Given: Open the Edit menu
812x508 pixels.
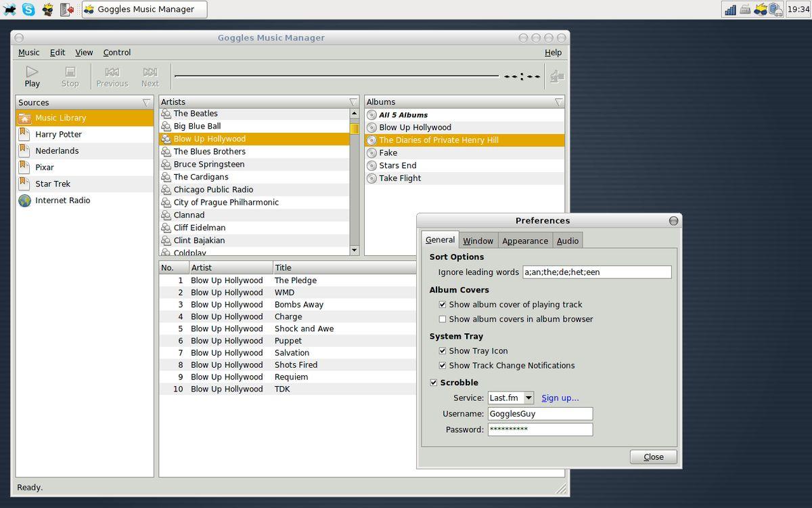Looking at the screenshot, I should pyautogui.click(x=58, y=52).
